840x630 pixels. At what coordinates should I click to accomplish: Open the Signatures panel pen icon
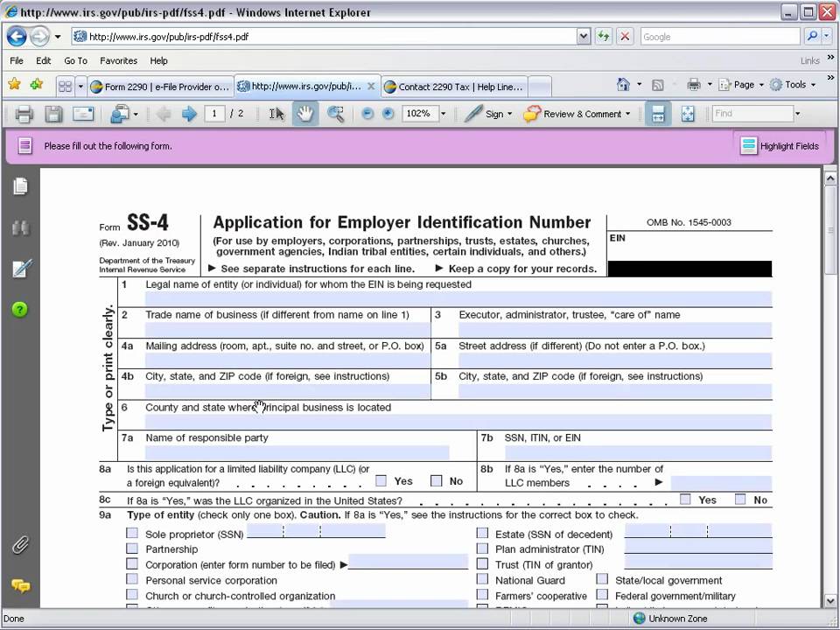(21, 268)
